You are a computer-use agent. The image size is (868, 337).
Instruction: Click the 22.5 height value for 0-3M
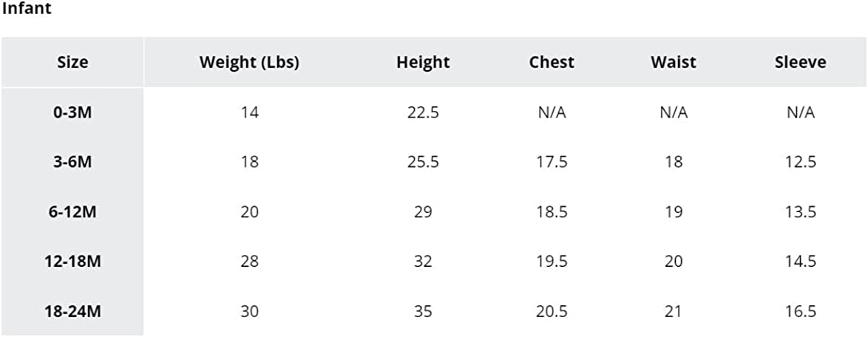tap(423, 113)
